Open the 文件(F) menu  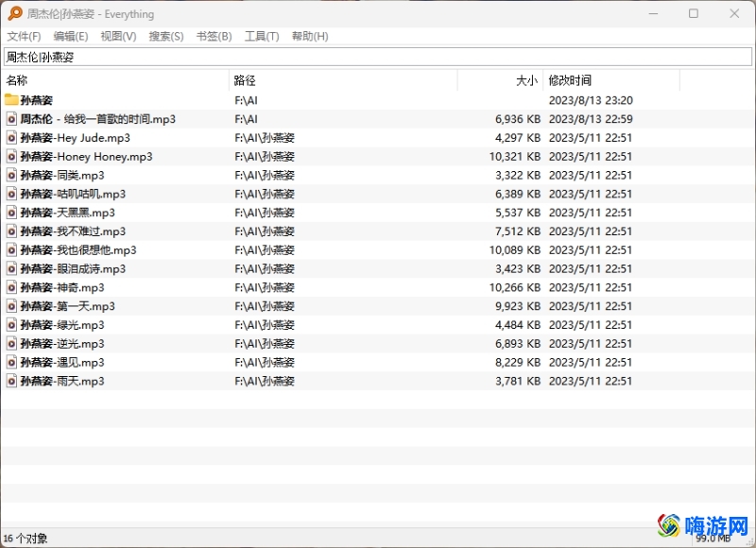[x=24, y=36]
